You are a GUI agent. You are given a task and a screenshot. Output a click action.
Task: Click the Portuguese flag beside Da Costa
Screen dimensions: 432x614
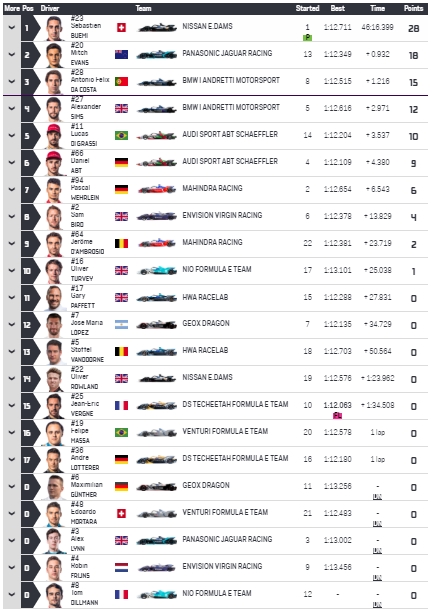(121, 81)
